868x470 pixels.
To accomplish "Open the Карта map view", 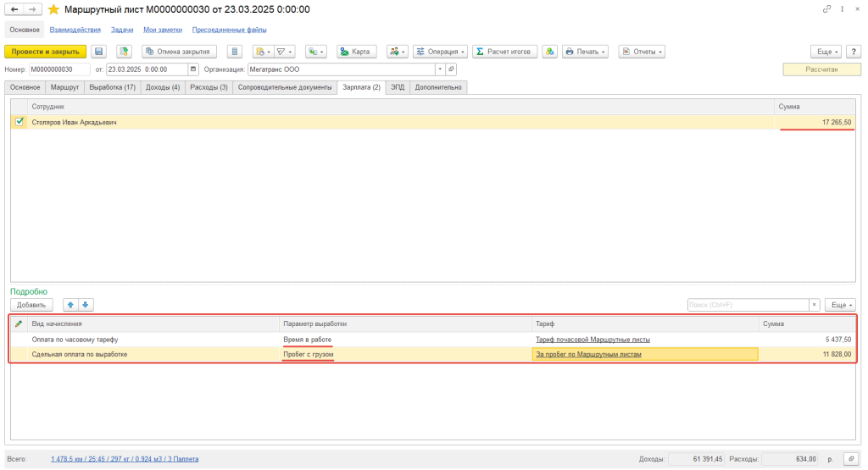I will click(x=356, y=52).
